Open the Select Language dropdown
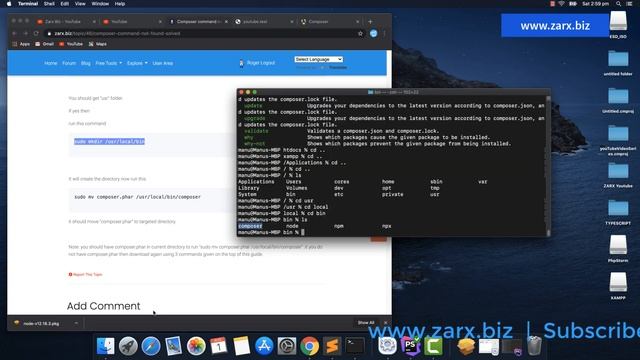640x360 pixels. [x=318, y=59]
